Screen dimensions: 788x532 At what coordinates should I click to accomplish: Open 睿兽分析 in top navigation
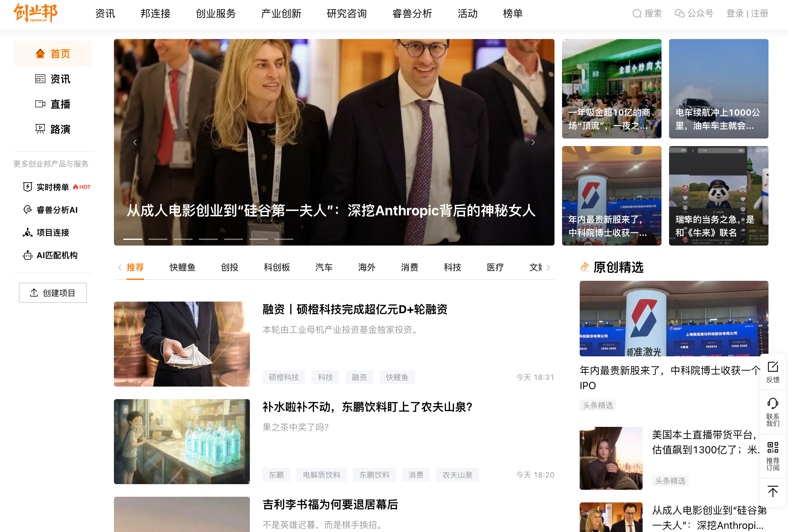point(412,14)
